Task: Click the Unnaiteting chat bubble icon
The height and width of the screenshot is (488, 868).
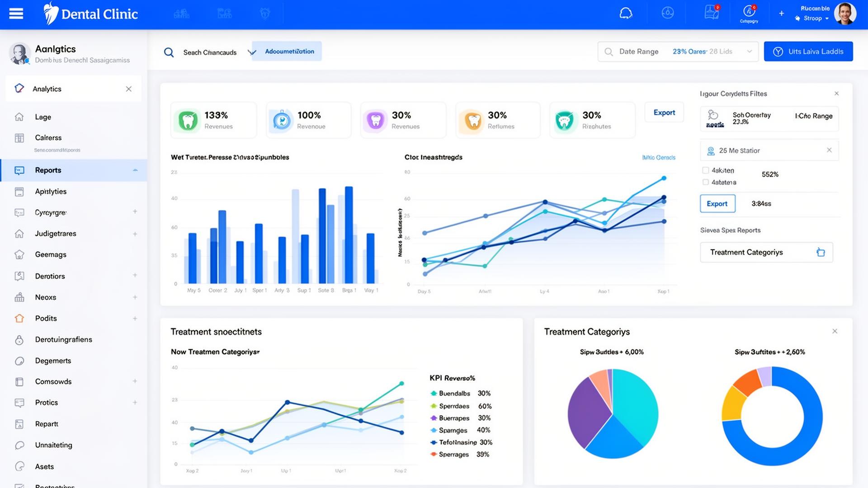Action: click(19, 445)
